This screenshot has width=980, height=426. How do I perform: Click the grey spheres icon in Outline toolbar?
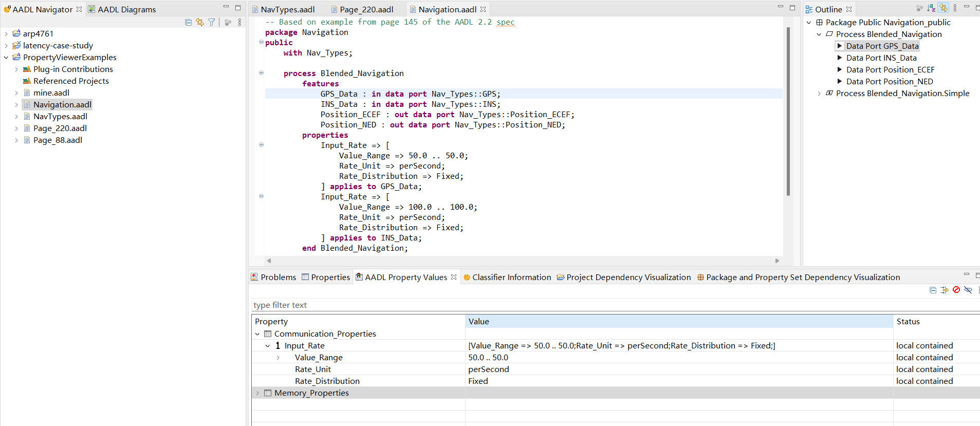tap(919, 8)
